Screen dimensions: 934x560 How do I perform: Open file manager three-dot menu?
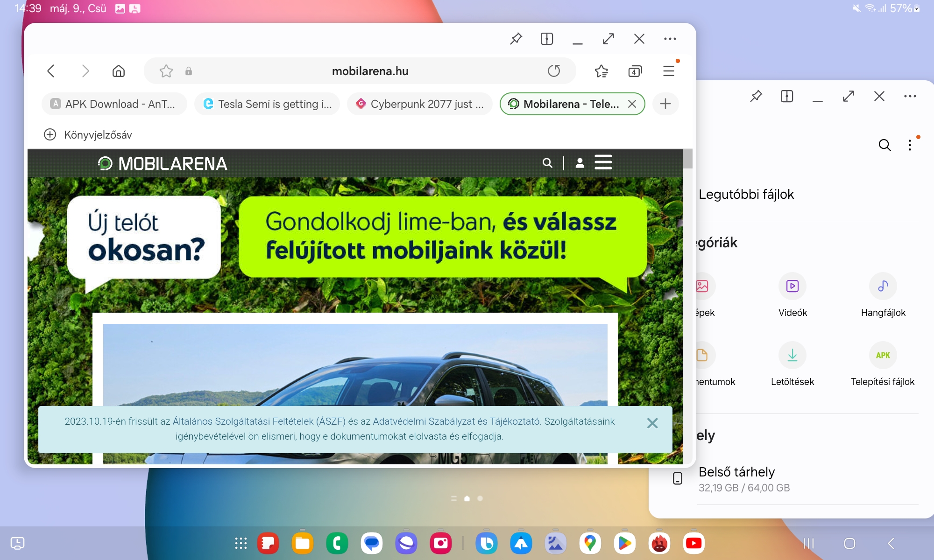(910, 145)
